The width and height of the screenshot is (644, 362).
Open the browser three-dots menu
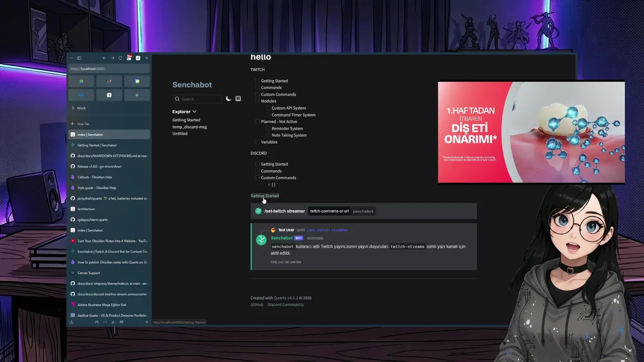click(x=71, y=58)
